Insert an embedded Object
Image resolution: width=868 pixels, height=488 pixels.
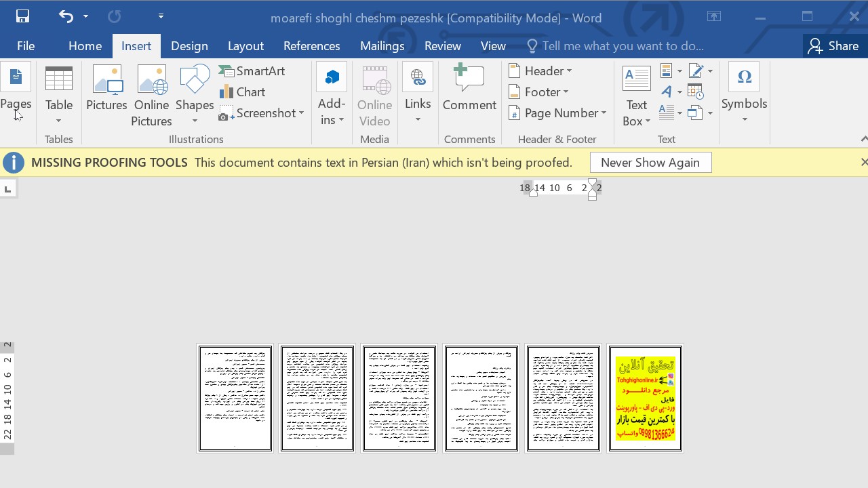click(700, 113)
